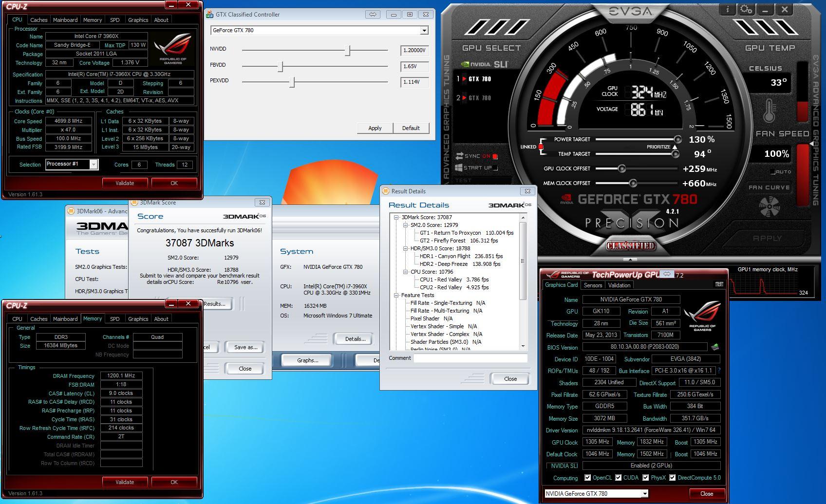Open the GeForce GTX 780 dropdown in Classified Controller
This screenshot has height=504, width=826.
point(424,30)
